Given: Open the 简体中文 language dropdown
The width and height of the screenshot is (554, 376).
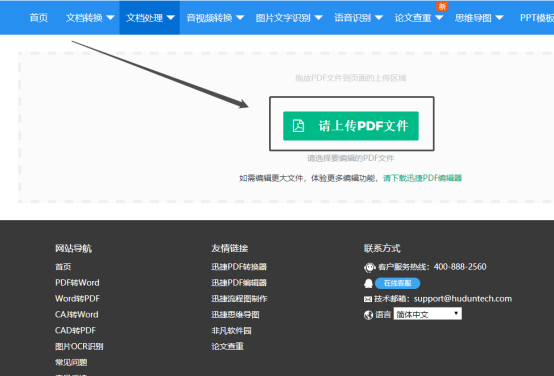Looking at the screenshot, I should tap(428, 314).
